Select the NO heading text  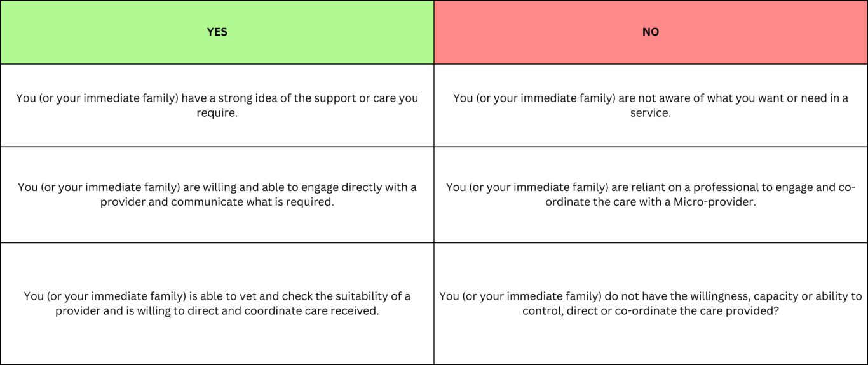pyautogui.click(x=651, y=32)
